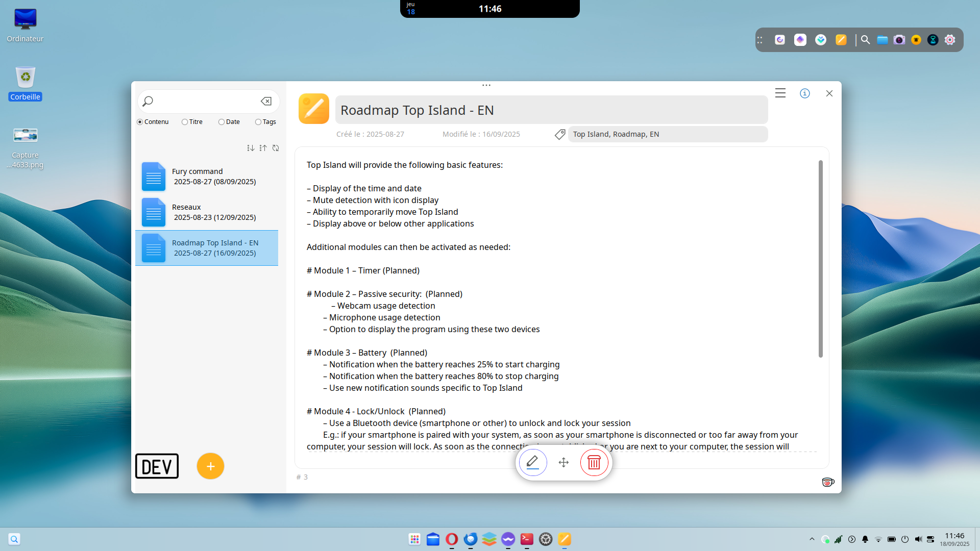
Task: Click the Top Island clock bar showing 11:46
Action: point(490,9)
